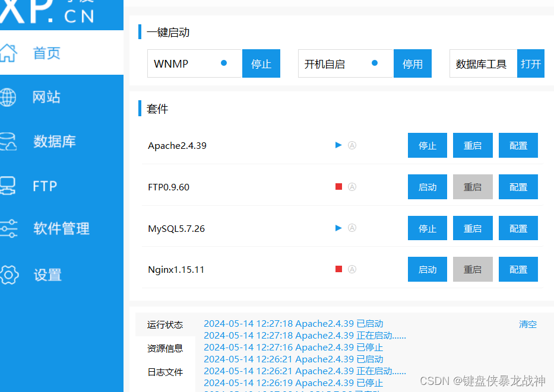Toggle the circled A auto-start for FTP0.9.60
Image resolution: width=554 pixels, height=392 pixels.
click(x=352, y=186)
